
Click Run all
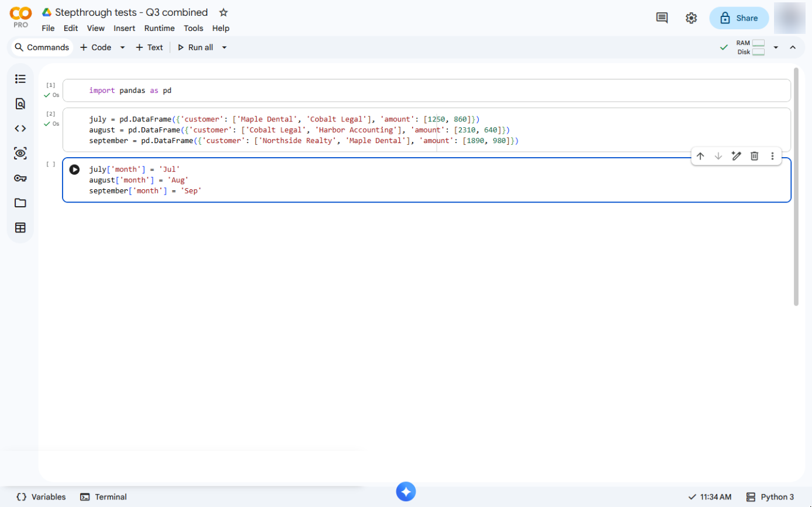pos(195,47)
